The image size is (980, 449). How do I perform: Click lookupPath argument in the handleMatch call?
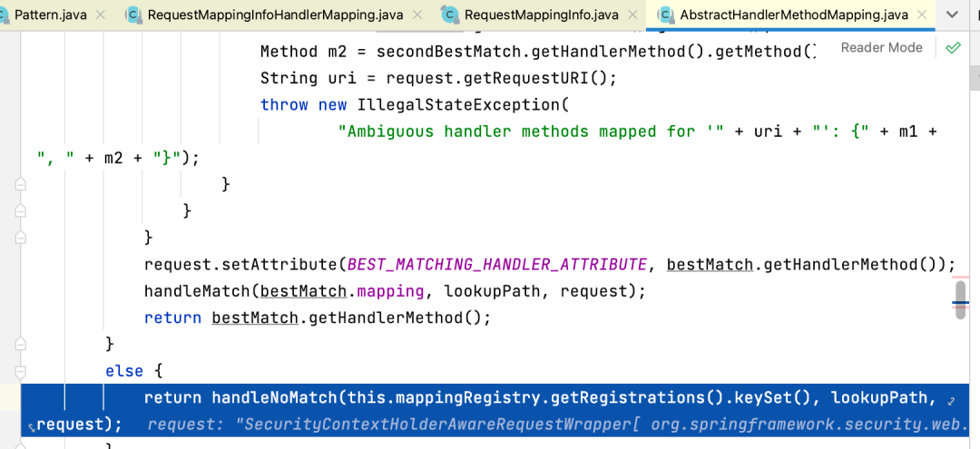493,291
